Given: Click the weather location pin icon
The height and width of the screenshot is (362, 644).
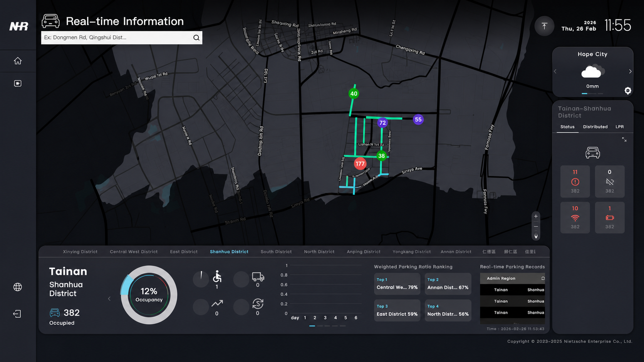Looking at the screenshot, I should pos(628,91).
